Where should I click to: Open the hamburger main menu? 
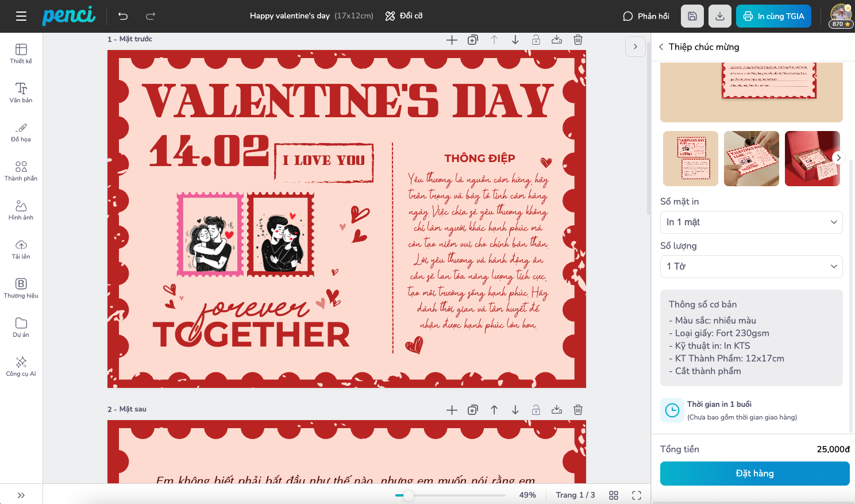[x=21, y=16]
